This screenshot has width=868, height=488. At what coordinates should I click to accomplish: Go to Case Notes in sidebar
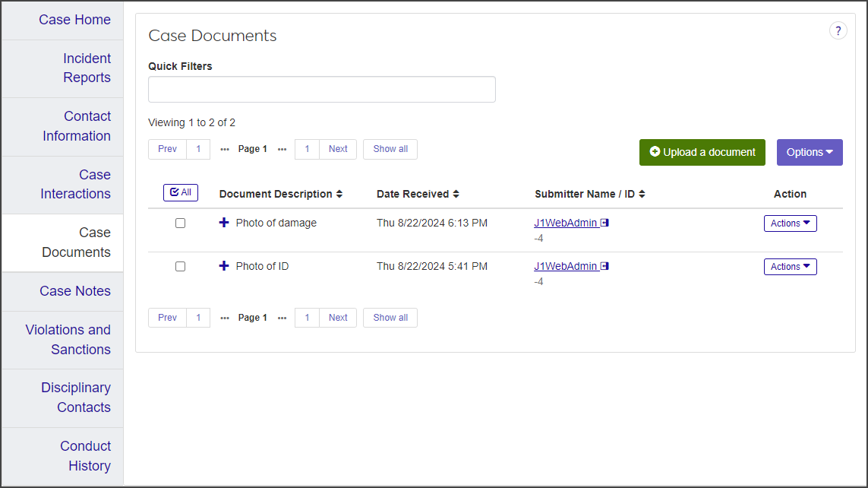tap(74, 291)
